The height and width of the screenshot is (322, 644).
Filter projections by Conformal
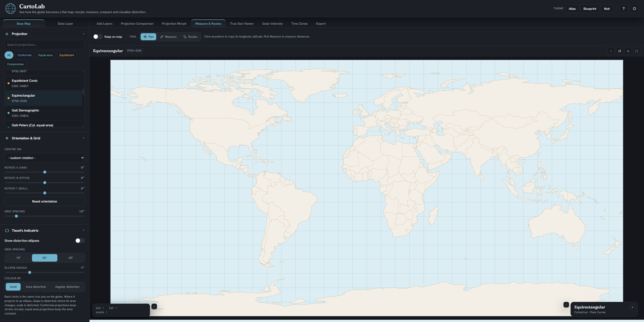(24, 55)
